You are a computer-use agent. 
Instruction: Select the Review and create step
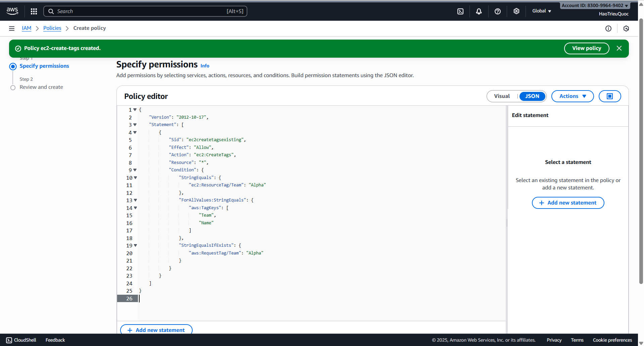click(41, 87)
